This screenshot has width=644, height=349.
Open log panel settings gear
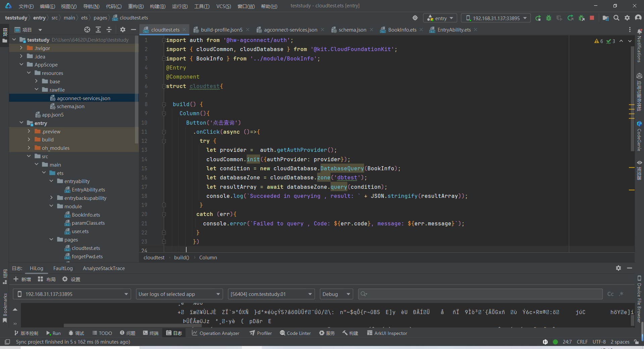pos(618,268)
